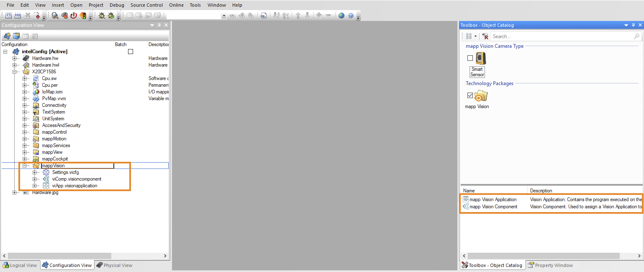Collapse the mappVision folder
The image size is (644, 272).
point(25,166)
